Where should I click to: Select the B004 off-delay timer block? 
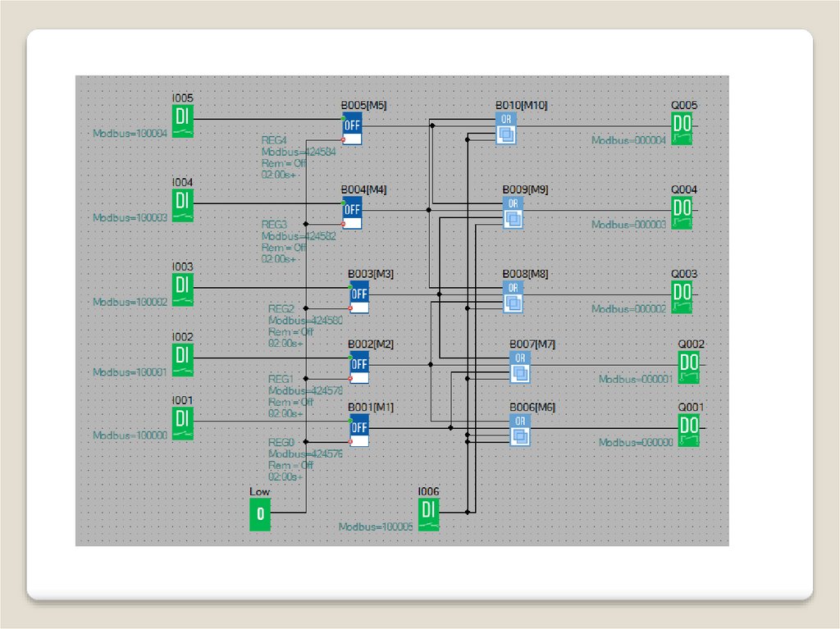click(x=352, y=212)
